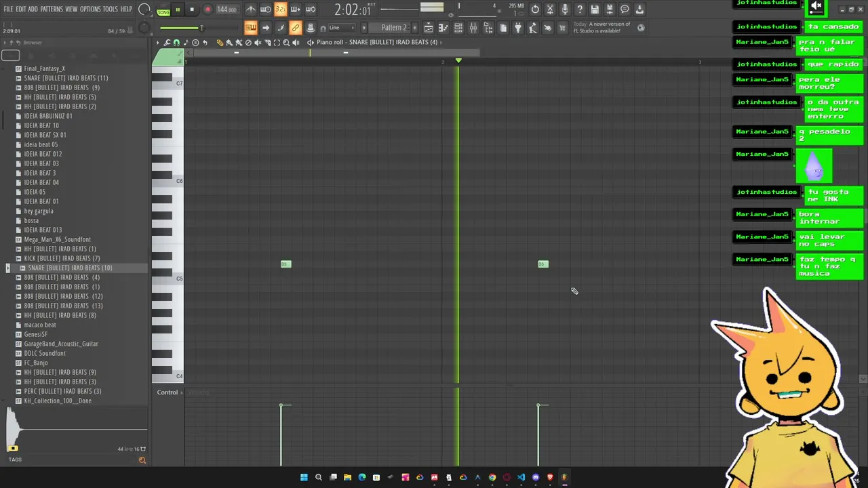
Task: Open the Pattern 2 selector
Action: click(393, 28)
